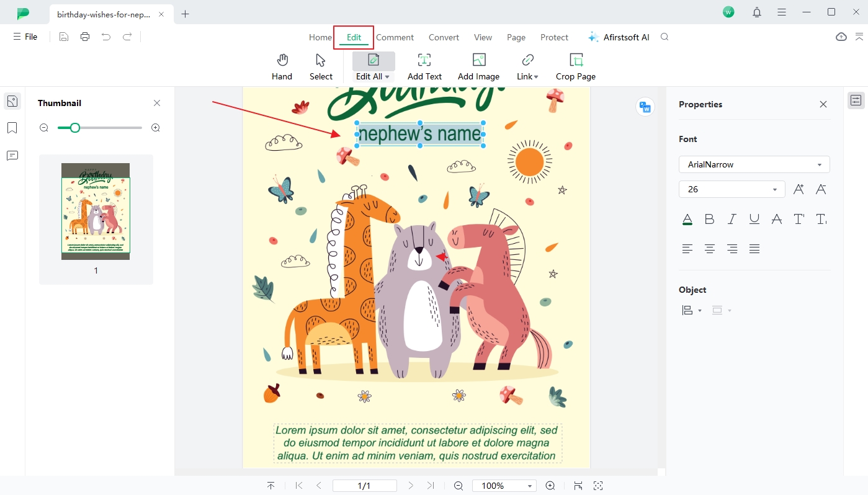Jump to top with the up arrow icon
This screenshot has width=868, height=495.
[x=271, y=486]
